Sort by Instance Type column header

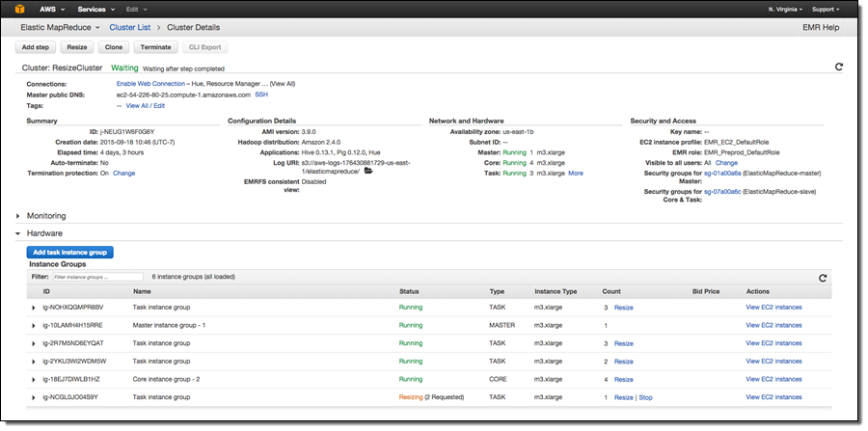pos(556,291)
